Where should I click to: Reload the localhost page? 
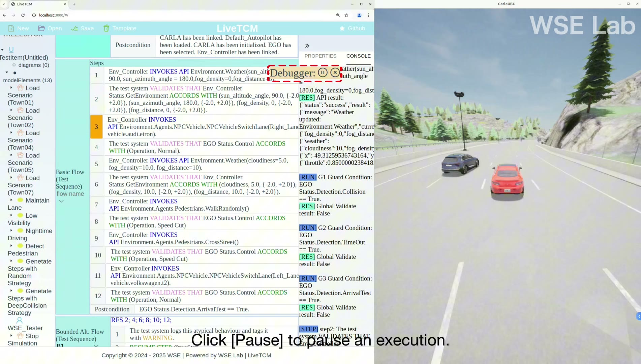23,15
